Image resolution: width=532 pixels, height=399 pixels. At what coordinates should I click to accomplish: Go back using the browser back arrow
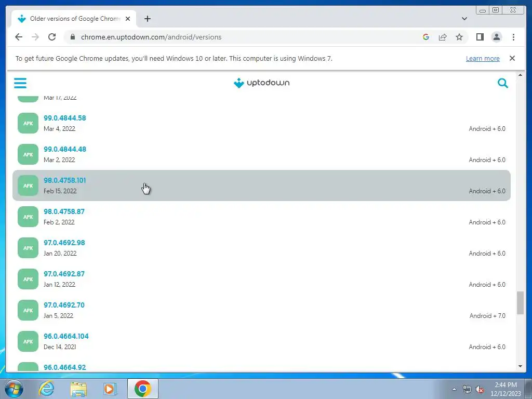[19, 37]
